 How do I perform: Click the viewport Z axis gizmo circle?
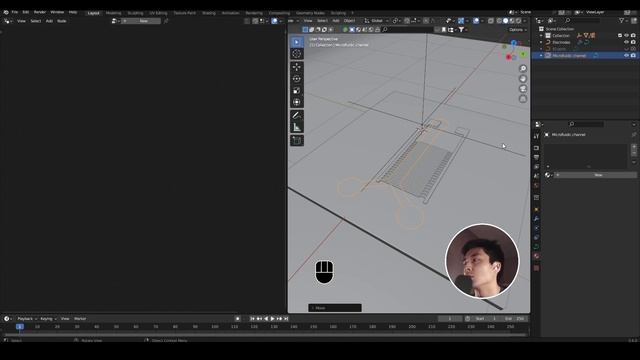(513, 43)
